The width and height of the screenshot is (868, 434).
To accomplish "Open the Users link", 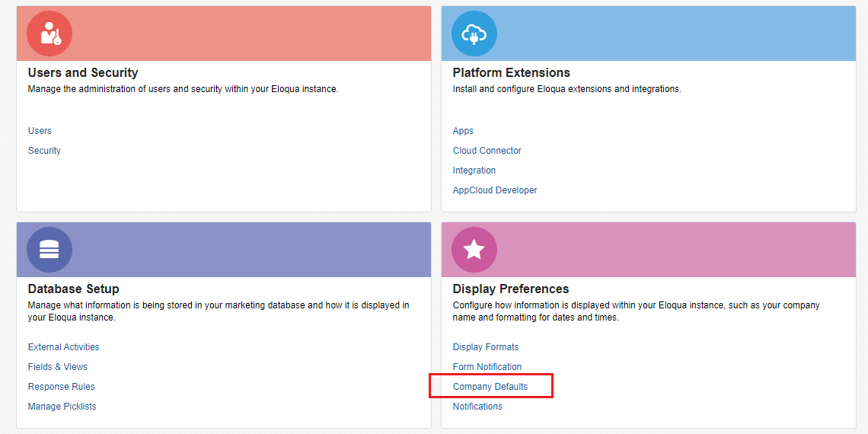I will coord(40,131).
